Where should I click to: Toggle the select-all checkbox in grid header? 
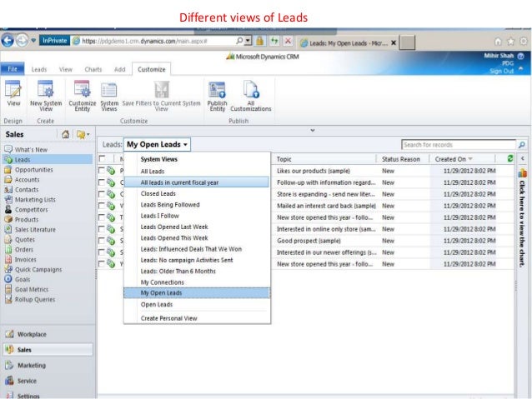point(102,158)
